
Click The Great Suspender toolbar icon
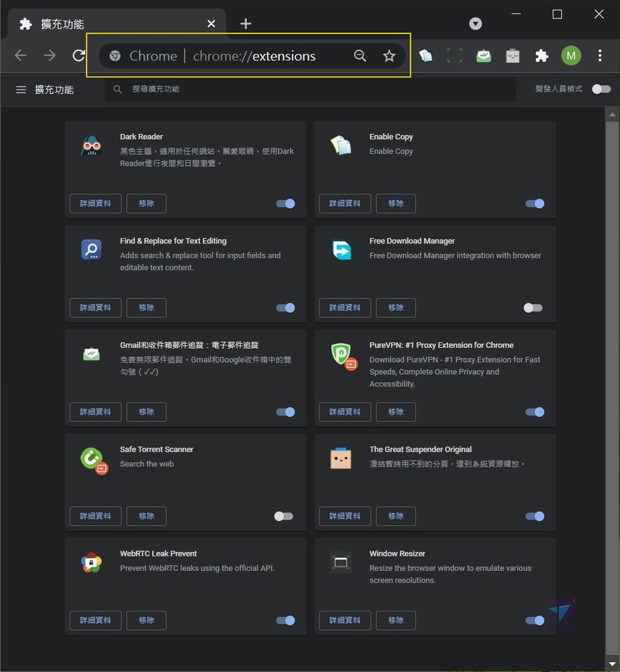pos(513,56)
